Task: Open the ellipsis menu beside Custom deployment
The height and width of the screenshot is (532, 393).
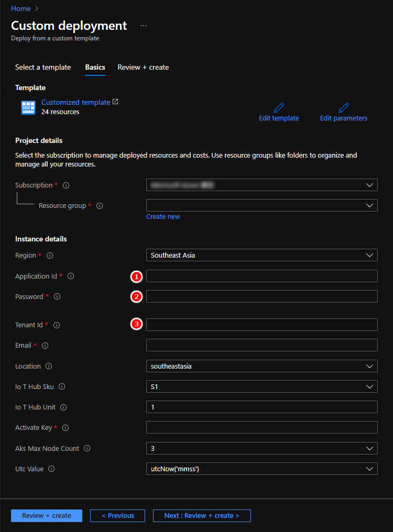Action: pyautogui.click(x=144, y=26)
